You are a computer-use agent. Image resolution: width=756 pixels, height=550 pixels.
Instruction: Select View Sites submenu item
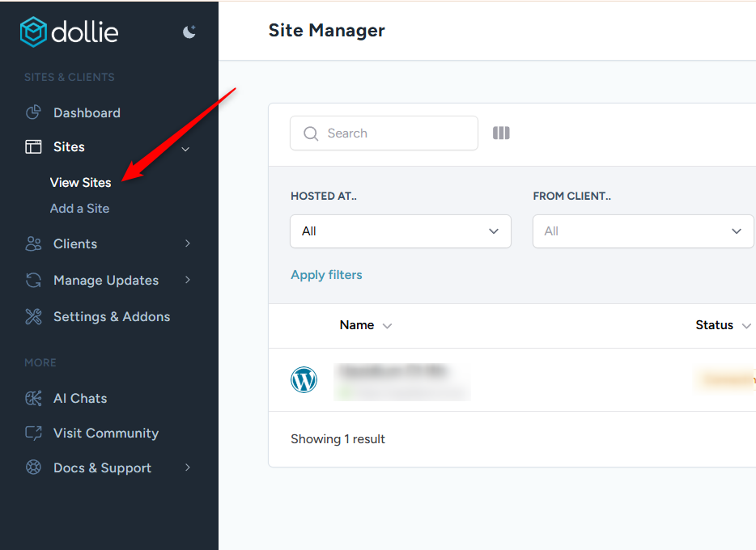[80, 183]
